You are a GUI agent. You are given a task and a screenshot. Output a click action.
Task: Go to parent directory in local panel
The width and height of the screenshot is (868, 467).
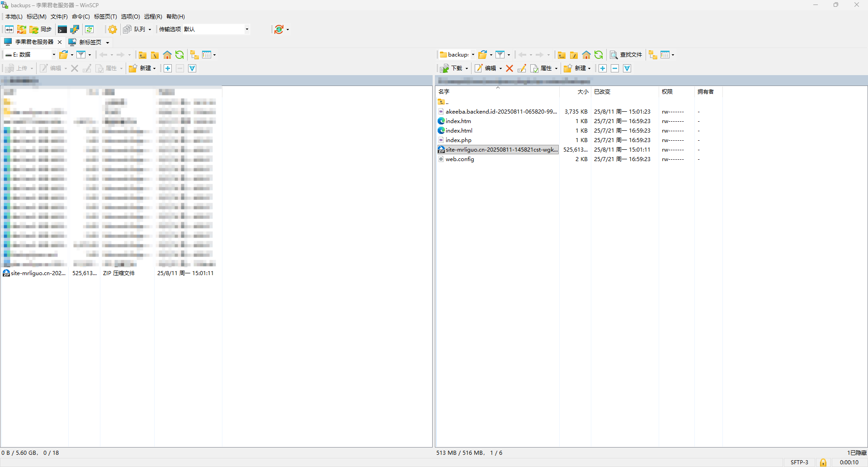click(x=142, y=55)
